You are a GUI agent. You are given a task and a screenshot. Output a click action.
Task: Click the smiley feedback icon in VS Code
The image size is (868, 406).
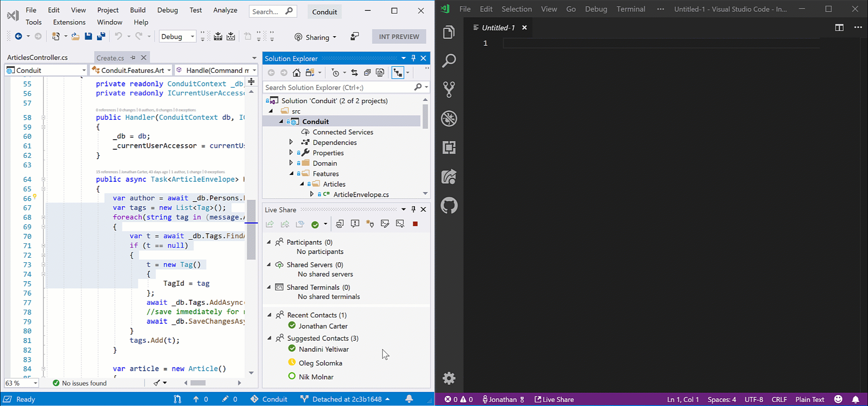coord(839,399)
